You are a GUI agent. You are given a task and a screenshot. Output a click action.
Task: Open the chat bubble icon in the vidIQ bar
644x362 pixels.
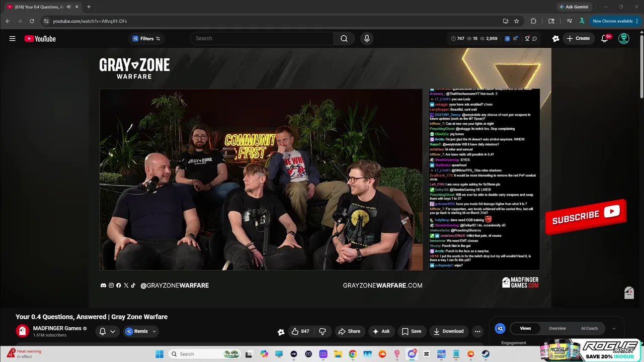(x=534, y=39)
